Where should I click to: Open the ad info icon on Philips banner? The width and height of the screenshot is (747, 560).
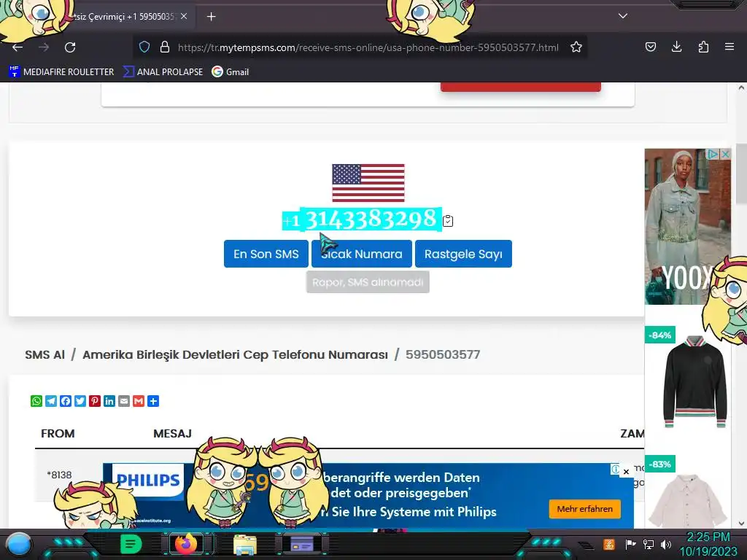click(x=616, y=470)
